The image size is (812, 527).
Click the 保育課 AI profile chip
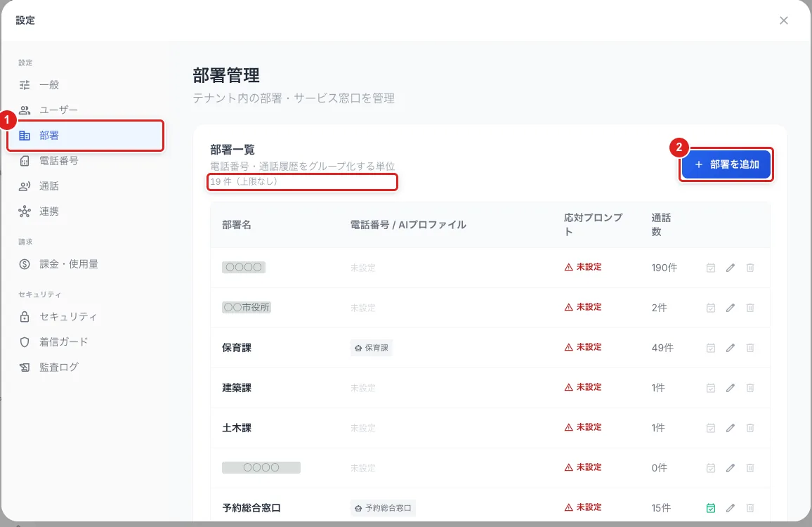[372, 348]
